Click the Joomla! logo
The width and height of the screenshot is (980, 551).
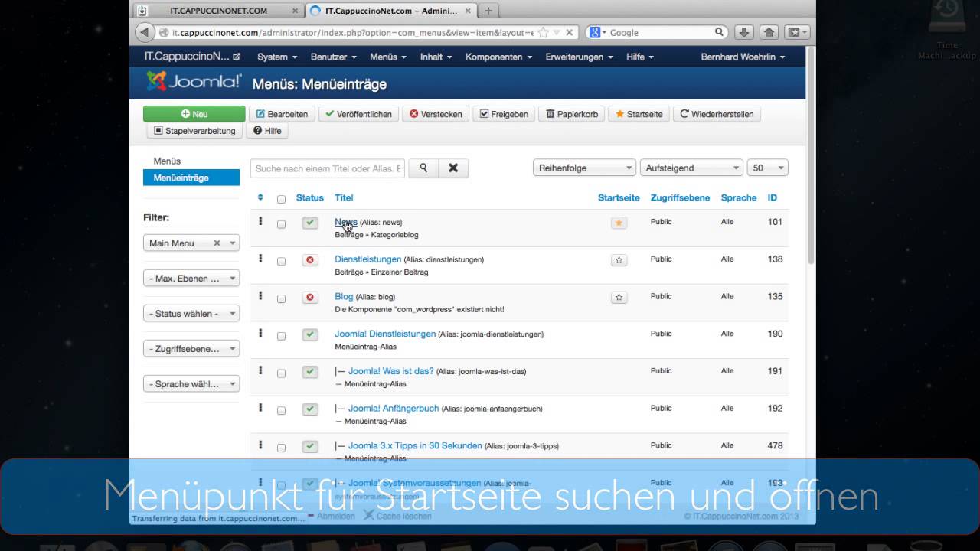click(x=194, y=82)
